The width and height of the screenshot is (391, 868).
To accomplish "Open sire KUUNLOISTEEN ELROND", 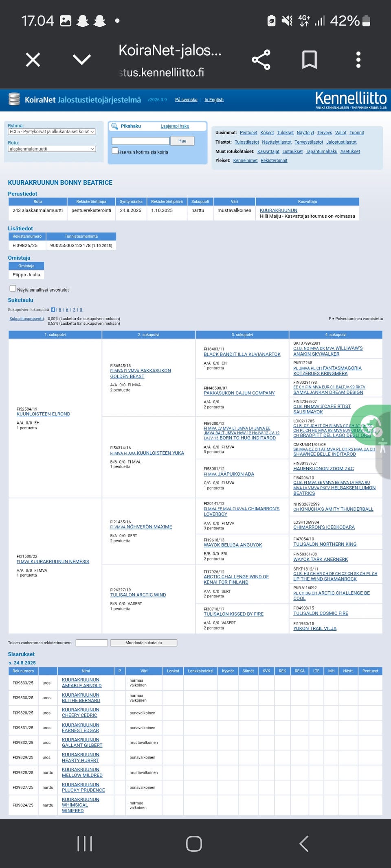I will (43, 414).
